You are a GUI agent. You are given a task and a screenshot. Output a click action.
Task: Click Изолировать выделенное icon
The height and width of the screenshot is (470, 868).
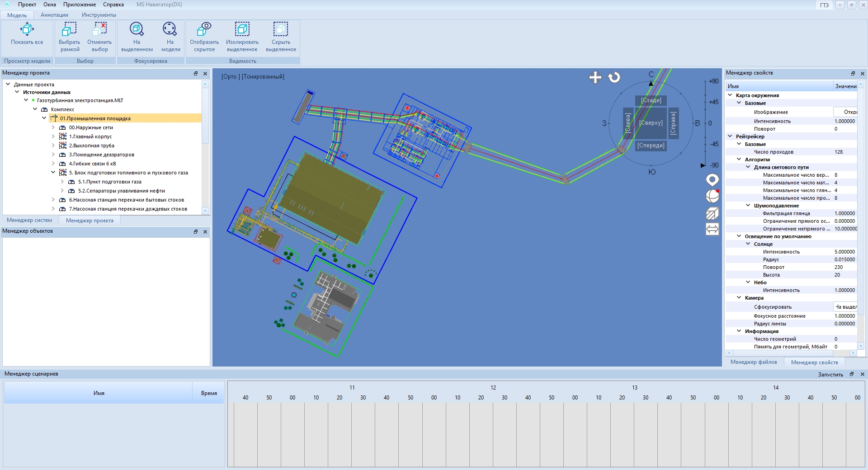coord(242,30)
